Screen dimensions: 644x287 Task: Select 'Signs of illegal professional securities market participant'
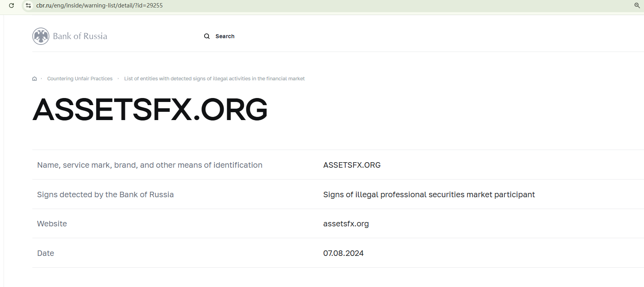tap(429, 194)
